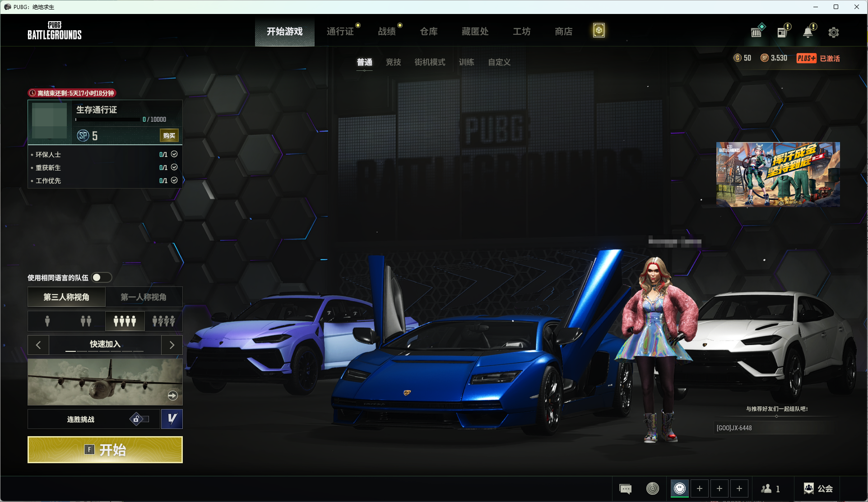Check the 环保人士 mission status circle
This screenshot has width=868, height=502.
(x=174, y=154)
